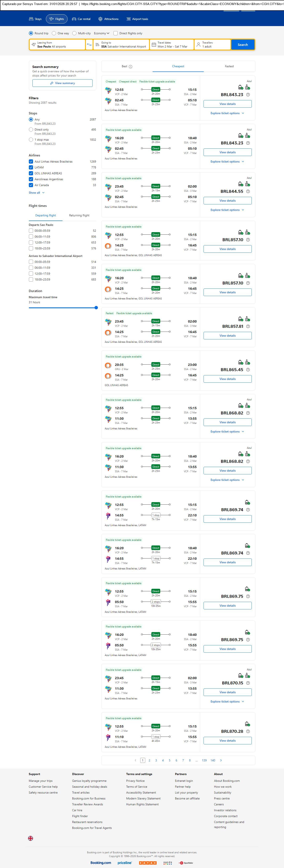Click the info icon next to Best tab

point(131,67)
